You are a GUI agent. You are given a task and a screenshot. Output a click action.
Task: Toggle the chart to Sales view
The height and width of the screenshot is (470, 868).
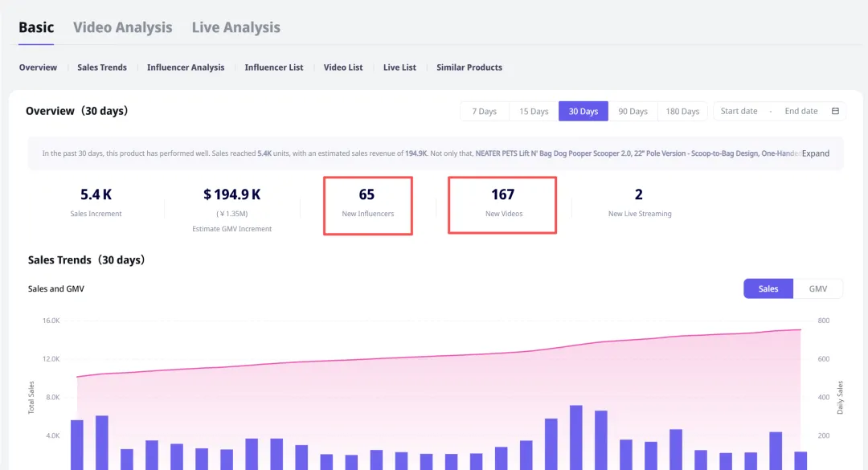[x=768, y=288]
